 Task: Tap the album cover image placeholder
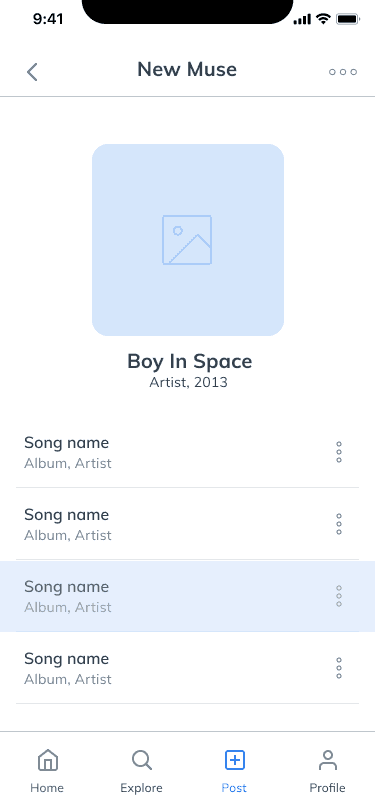(x=188, y=240)
